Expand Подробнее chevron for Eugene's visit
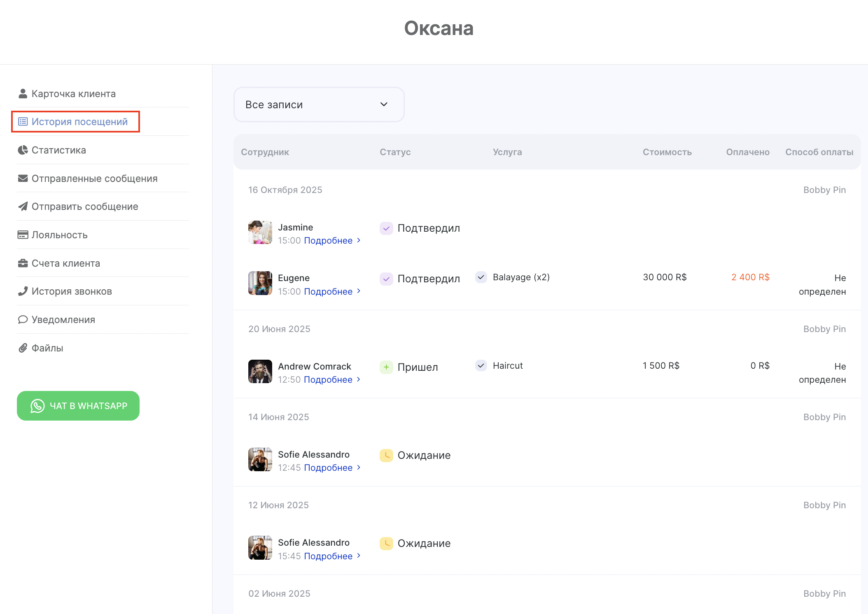This screenshot has height=614, width=868. tap(359, 291)
